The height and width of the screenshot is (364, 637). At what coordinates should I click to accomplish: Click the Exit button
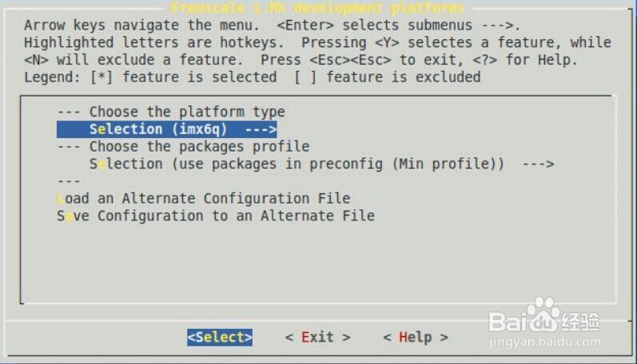click(x=317, y=337)
